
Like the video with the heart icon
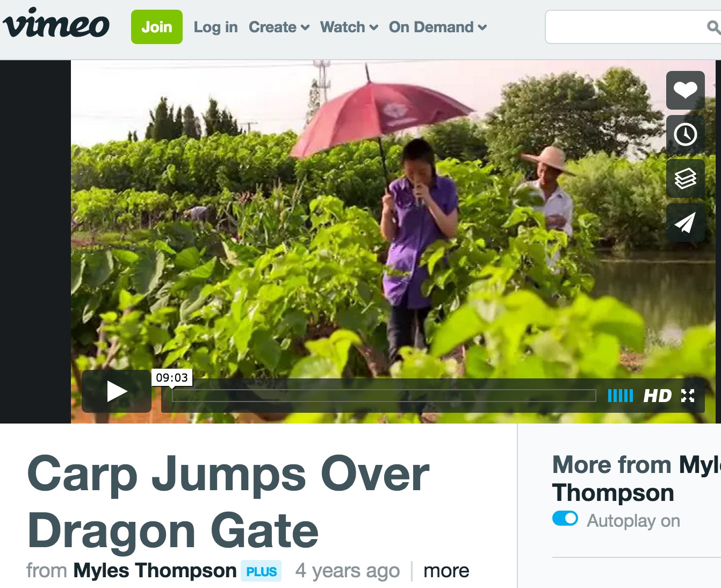click(x=685, y=90)
